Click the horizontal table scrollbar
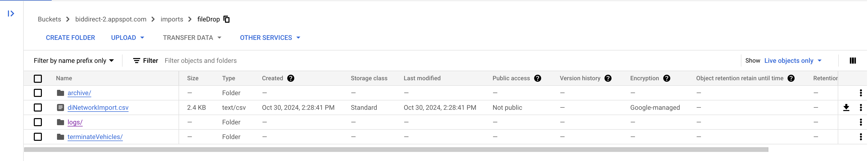Viewport: 868px width, 161px height. tap(396, 150)
